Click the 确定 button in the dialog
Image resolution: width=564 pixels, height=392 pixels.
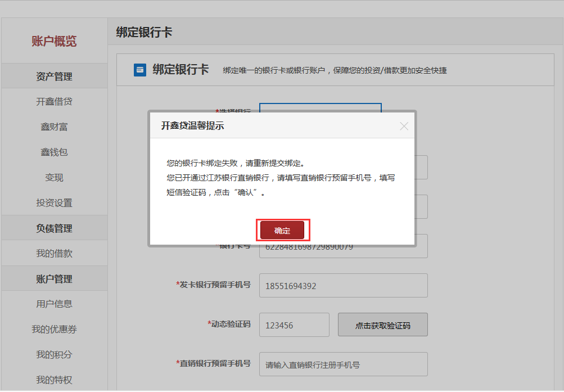pos(282,230)
